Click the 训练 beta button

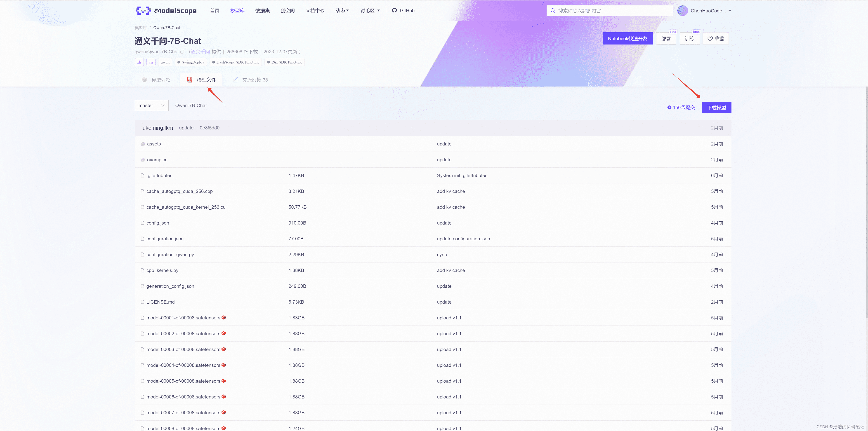pos(689,38)
